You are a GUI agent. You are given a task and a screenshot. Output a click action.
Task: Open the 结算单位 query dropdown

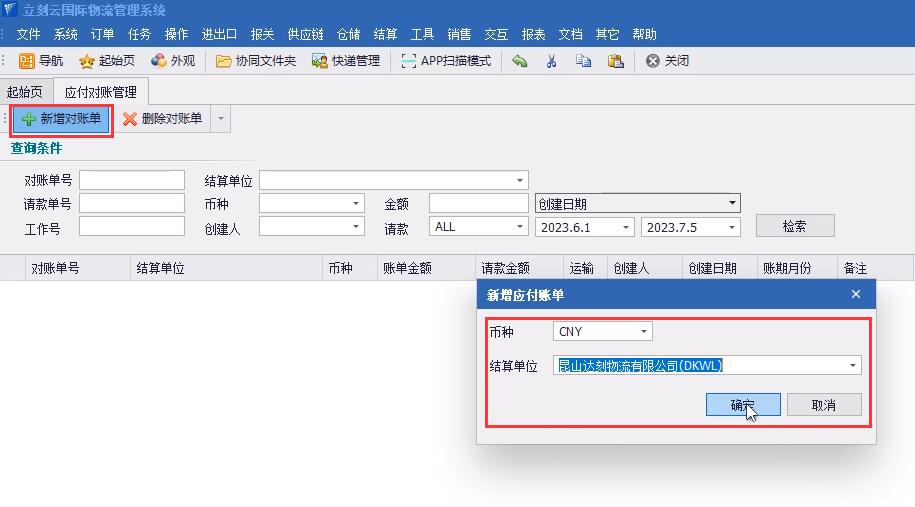520,180
